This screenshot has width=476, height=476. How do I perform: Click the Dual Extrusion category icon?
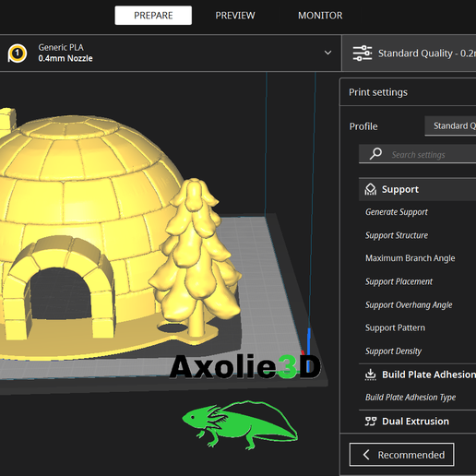point(371,422)
